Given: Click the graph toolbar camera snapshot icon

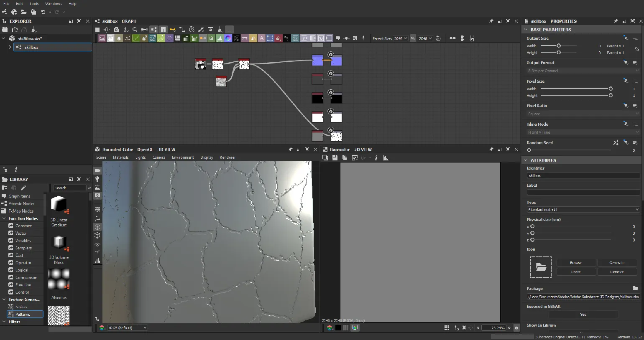Looking at the screenshot, I should (116, 30).
